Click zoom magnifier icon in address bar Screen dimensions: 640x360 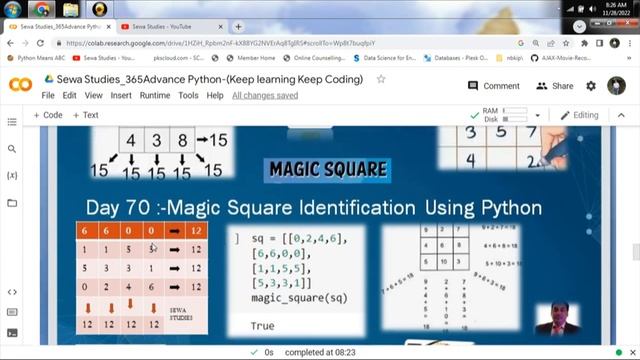click(x=536, y=43)
